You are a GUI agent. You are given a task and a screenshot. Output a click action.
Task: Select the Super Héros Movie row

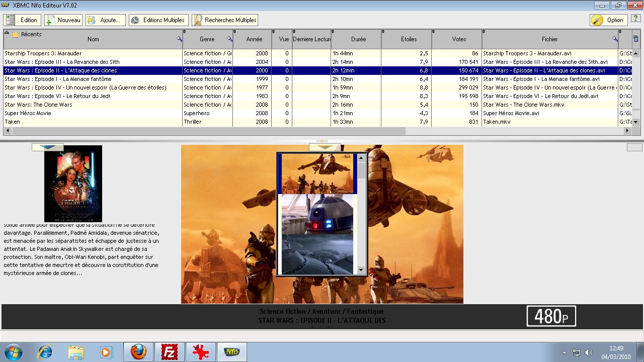coord(317,113)
